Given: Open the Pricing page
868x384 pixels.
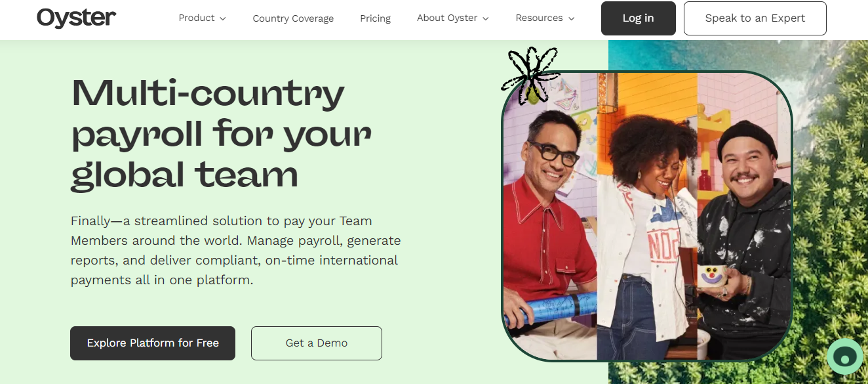Looking at the screenshot, I should [x=375, y=18].
